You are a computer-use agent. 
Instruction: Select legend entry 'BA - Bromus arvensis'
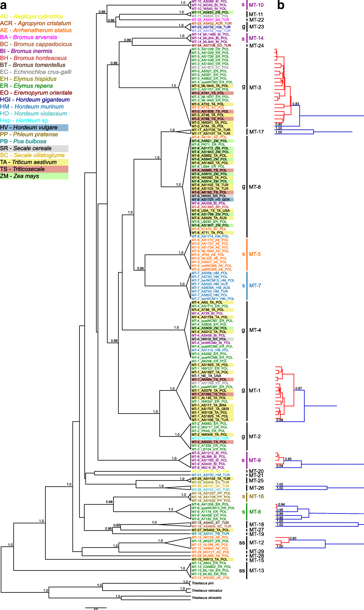(x=29, y=37)
